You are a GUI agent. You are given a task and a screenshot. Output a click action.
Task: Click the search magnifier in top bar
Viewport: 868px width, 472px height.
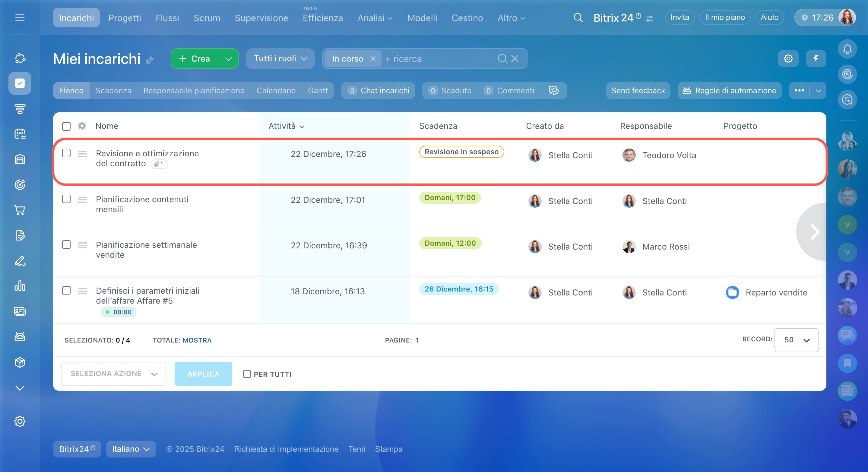pyautogui.click(x=578, y=18)
